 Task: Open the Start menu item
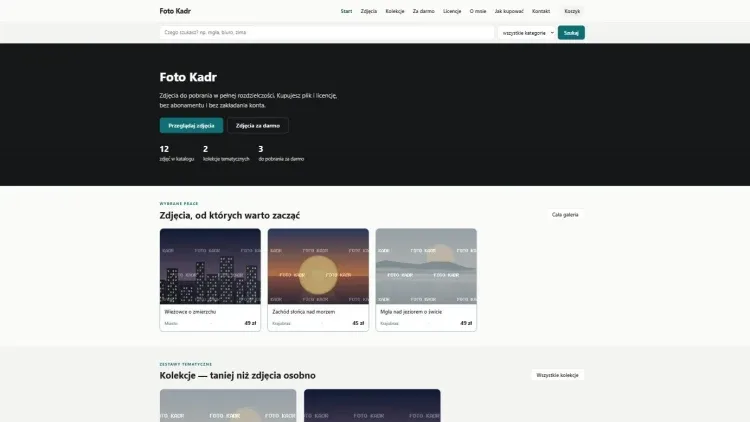click(346, 11)
